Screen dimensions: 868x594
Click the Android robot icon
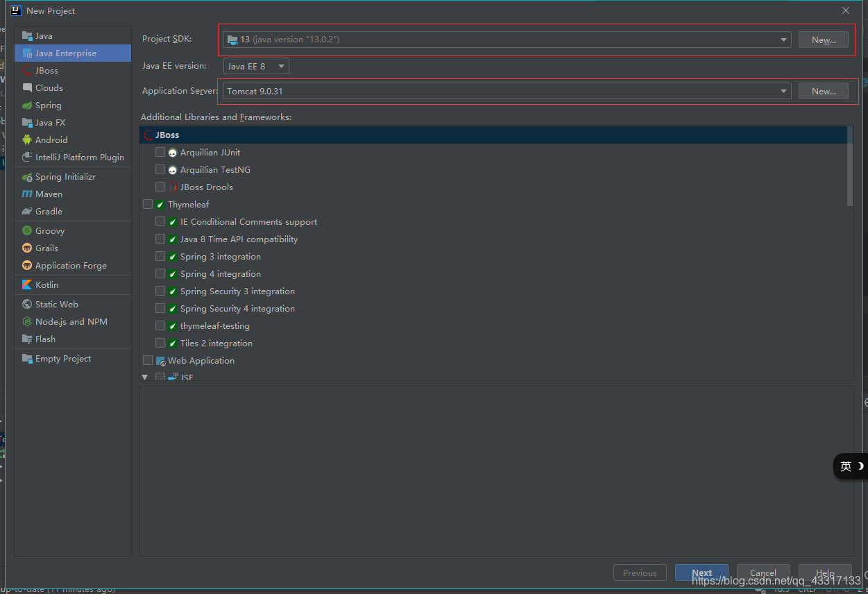point(27,140)
